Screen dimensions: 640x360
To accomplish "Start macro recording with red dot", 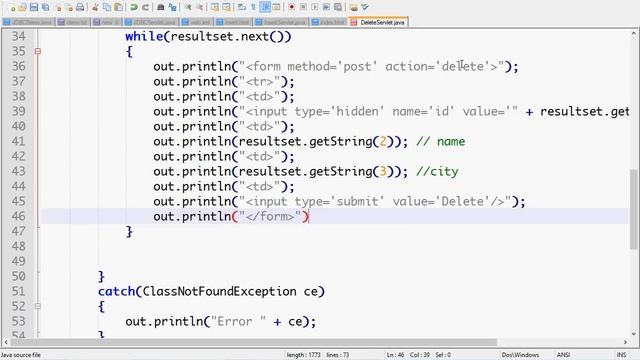I will click(291, 7).
